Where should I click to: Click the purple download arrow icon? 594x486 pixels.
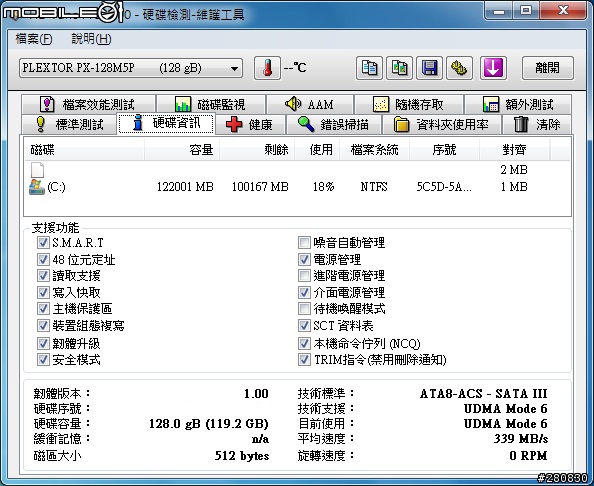coord(493,68)
